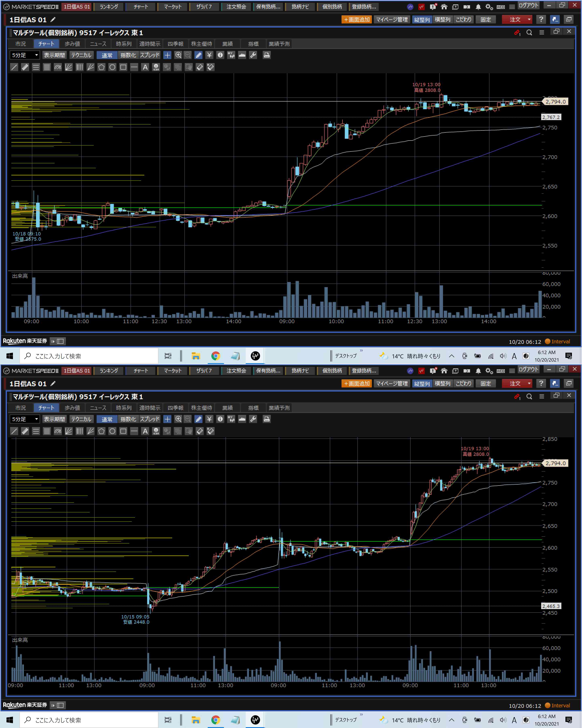582x728 pixels.
Task: Click the テクニカル button in lower window
Action: tap(81, 419)
